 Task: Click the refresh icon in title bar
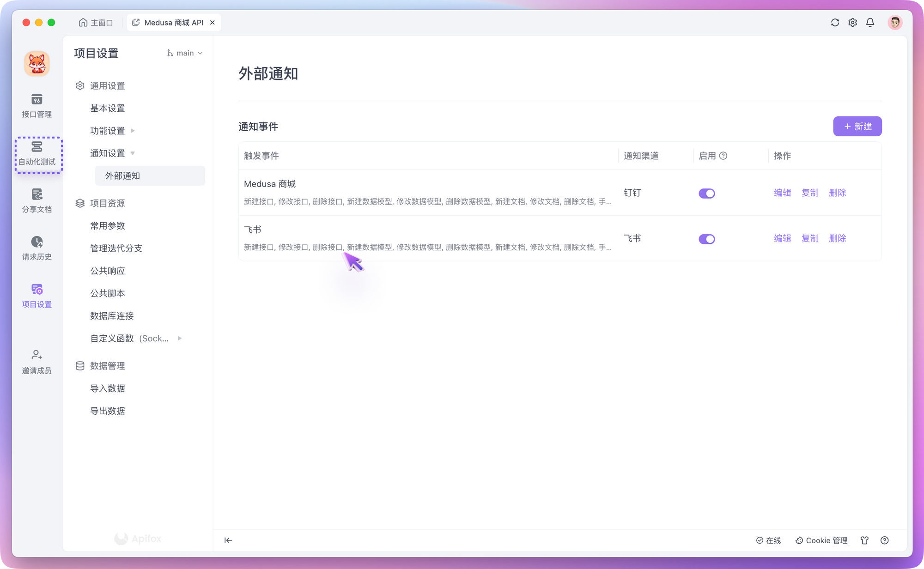[x=835, y=23]
